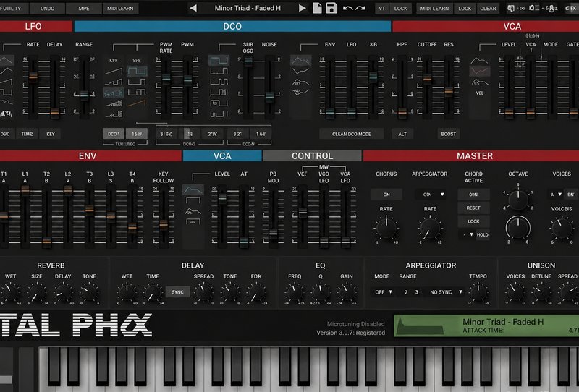This screenshot has width=579, height=392.
Task: Enable CLEAN DCO MODE
Action: 352,134
